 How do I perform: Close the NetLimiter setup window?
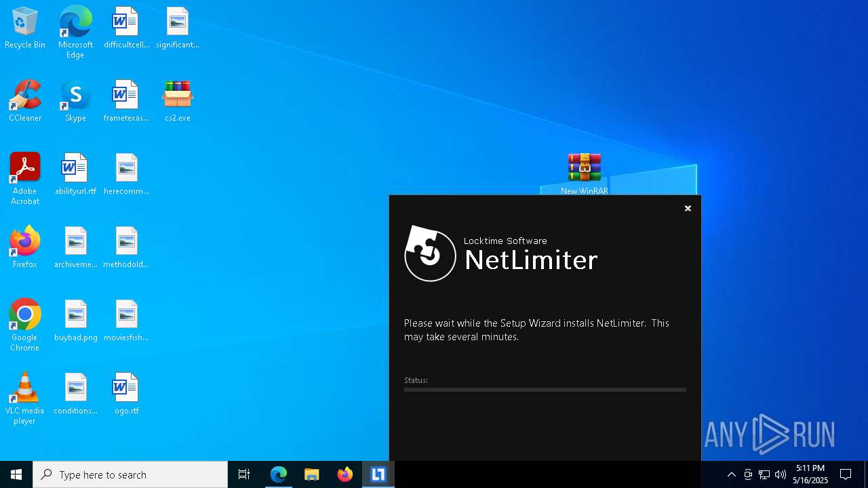click(688, 208)
